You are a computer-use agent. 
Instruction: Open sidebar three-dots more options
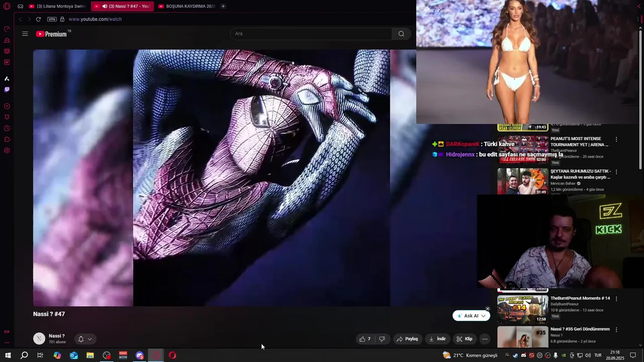point(7,342)
